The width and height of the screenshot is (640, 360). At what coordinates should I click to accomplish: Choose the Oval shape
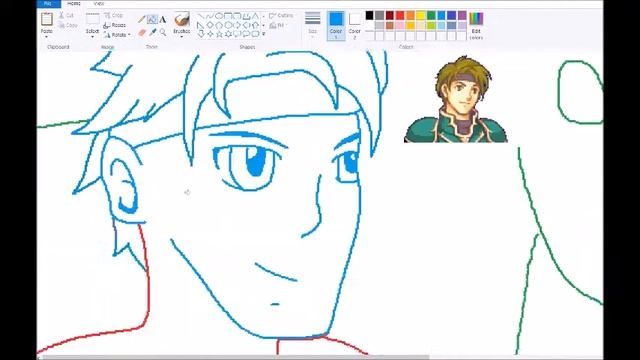pos(219,16)
